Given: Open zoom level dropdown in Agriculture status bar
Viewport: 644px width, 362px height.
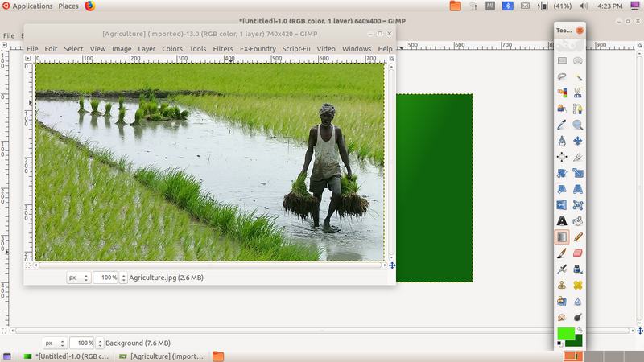Looking at the screenshot, I should 124,278.
